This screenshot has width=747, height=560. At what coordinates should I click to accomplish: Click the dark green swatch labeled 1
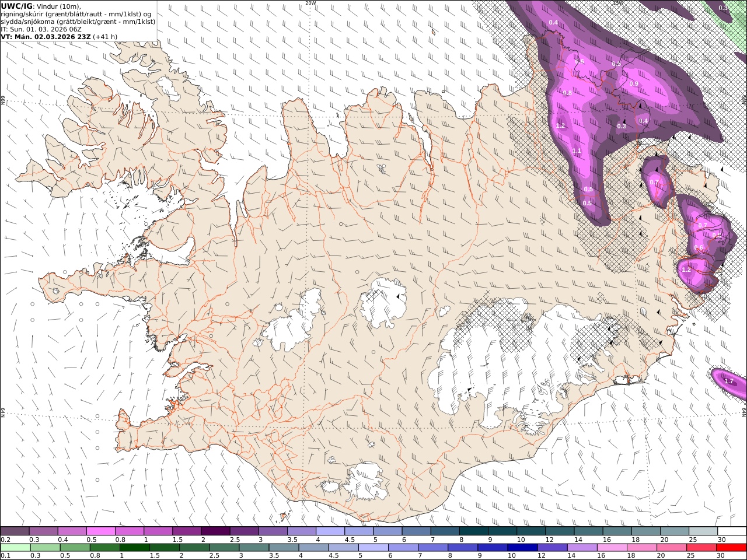135,548
